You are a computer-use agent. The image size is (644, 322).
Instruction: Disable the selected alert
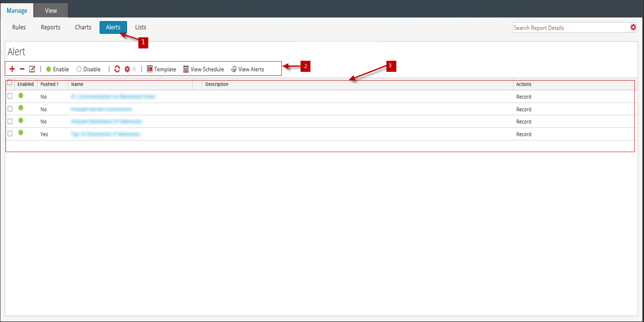(x=89, y=69)
